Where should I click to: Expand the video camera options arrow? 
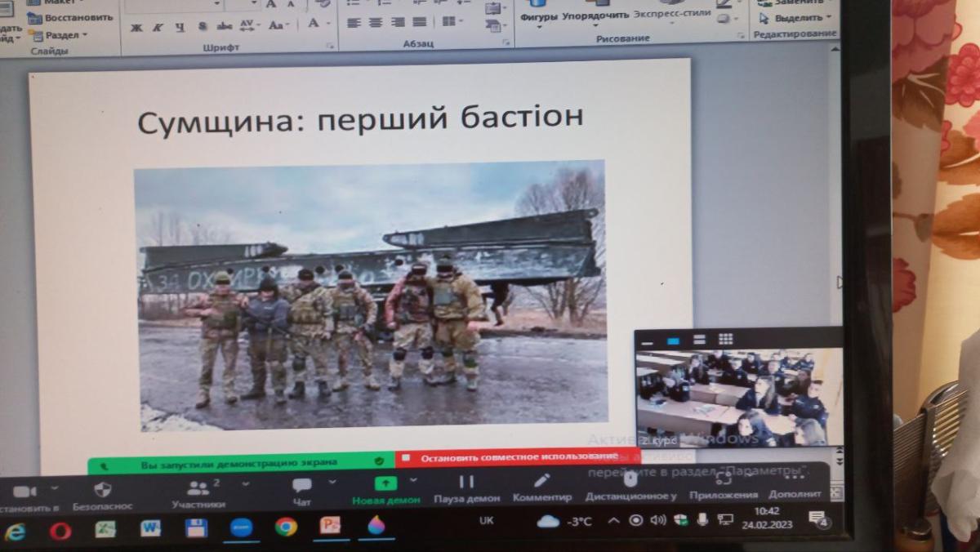pyautogui.click(x=55, y=488)
